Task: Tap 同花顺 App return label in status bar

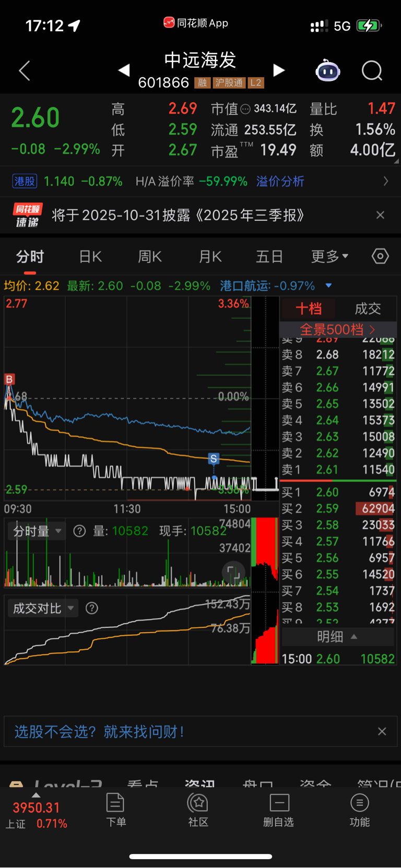Action: coord(196,23)
